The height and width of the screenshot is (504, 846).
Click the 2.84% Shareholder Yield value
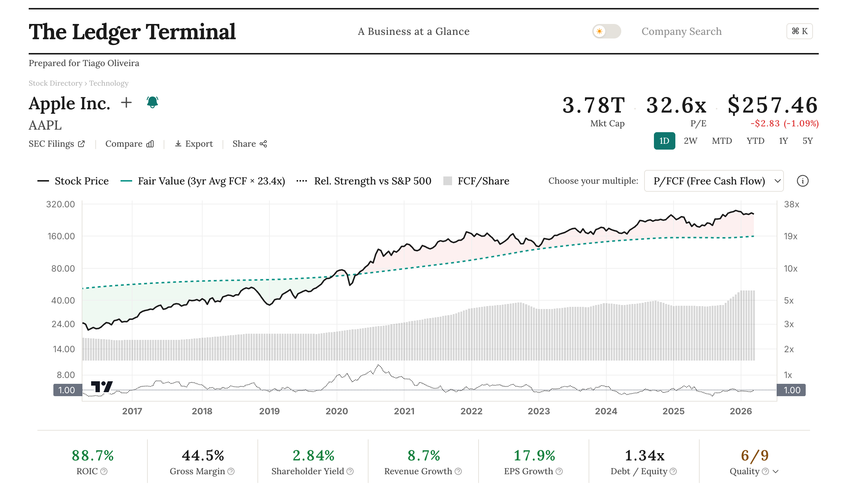click(313, 455)
